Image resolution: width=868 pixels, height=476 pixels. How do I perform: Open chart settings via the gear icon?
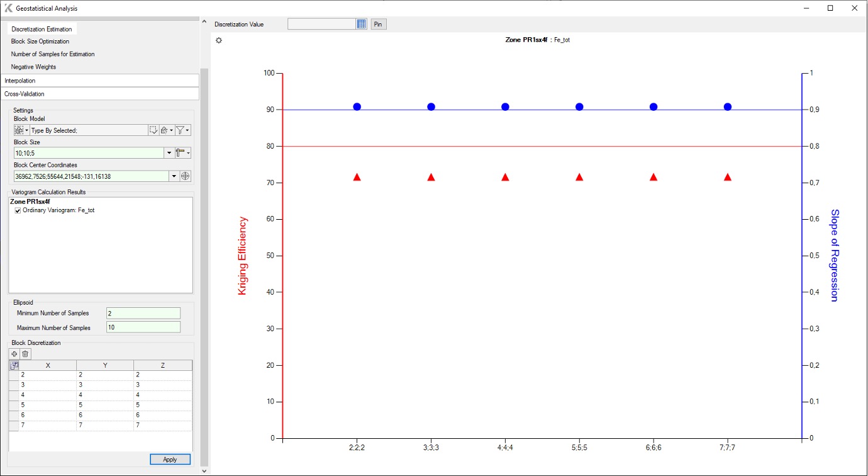pos(218,40)
